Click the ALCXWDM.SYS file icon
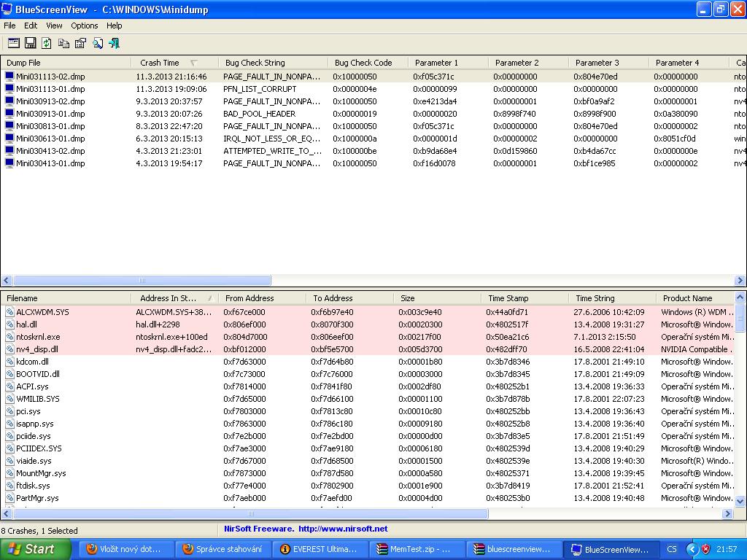The image size is (747, 560). [x=10, y=312]
